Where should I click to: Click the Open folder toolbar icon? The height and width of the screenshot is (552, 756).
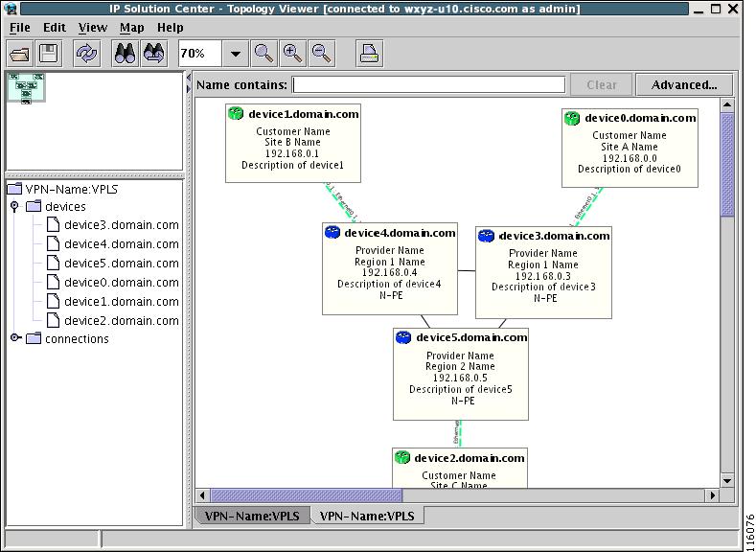tap(20, 53)
